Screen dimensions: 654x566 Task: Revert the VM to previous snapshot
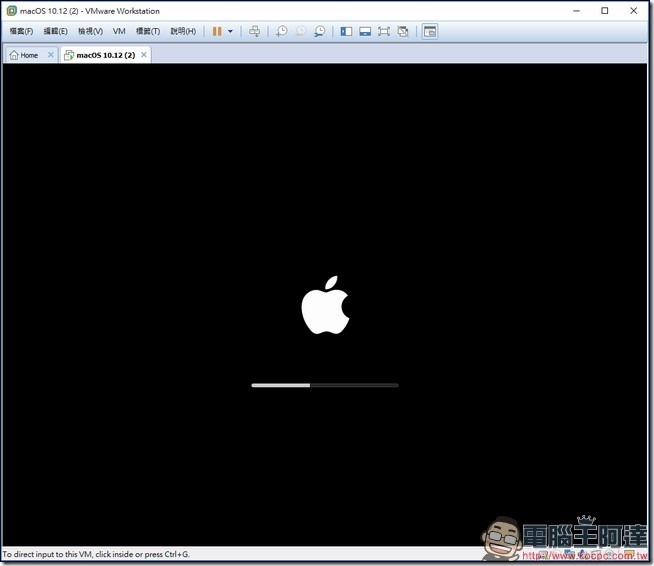(x=300, y=31)
